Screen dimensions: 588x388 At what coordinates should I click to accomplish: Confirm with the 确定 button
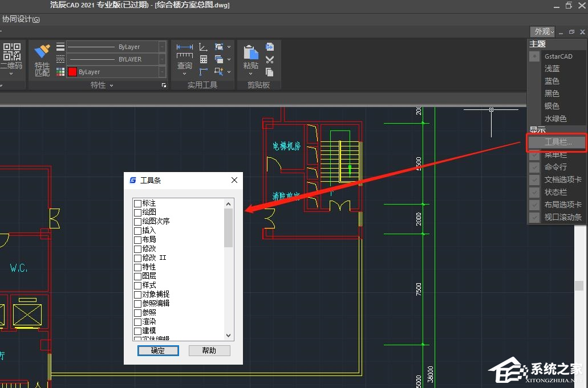158,350
